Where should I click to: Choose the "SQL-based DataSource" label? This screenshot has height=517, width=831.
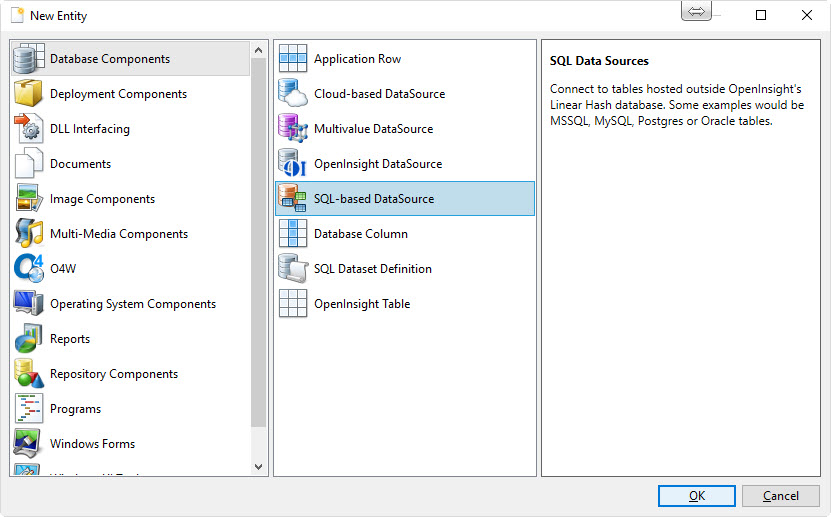pos(374,199)
